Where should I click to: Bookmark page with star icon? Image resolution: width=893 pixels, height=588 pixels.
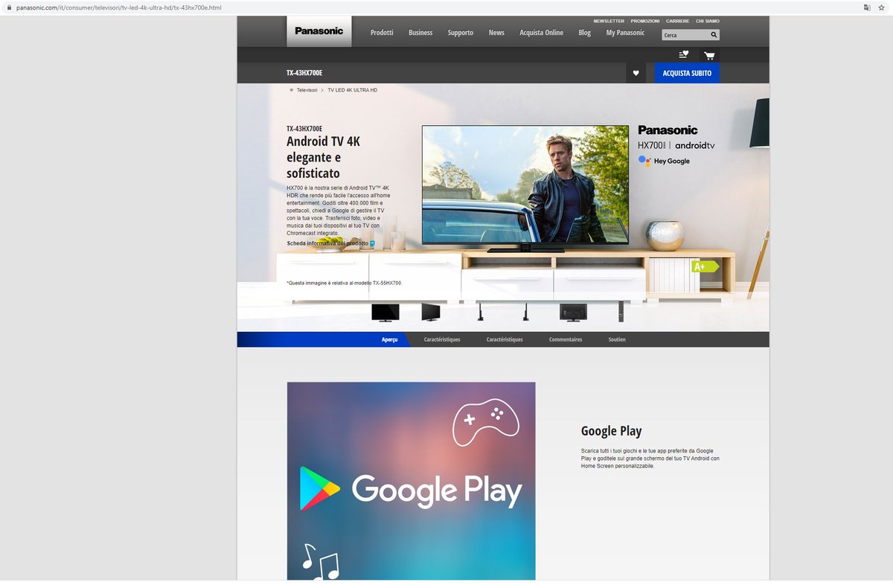881,7
